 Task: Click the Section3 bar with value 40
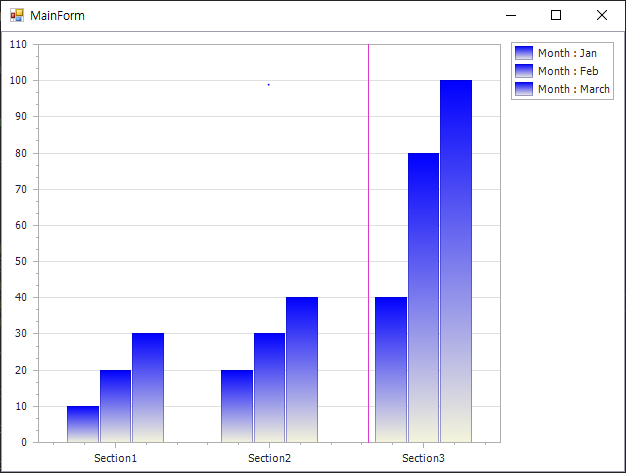[391, 370]
